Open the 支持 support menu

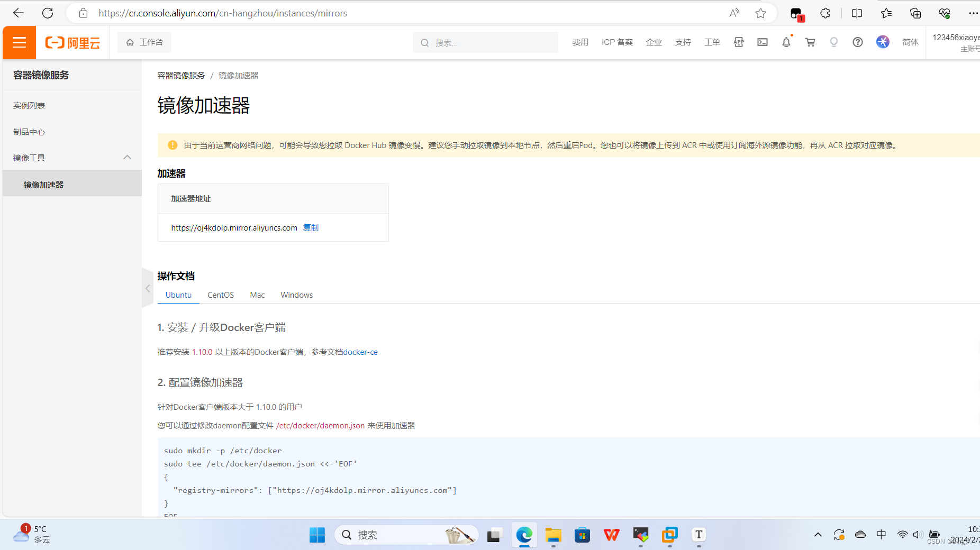coord(683,42)
